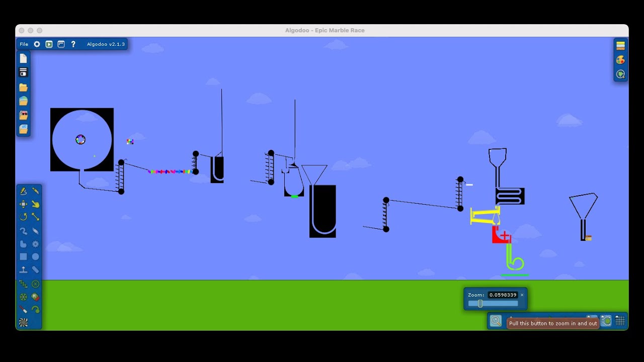644x362 pixels.
Task: Select the Chain tool
Action: (x=35, y=270)
